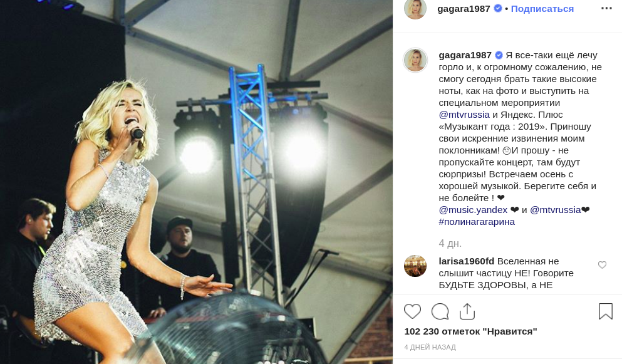The width and height of the screenshot is (622, 364).
Task: Open the #полинагагарина hashtag
Action: [x=477, y=222]
